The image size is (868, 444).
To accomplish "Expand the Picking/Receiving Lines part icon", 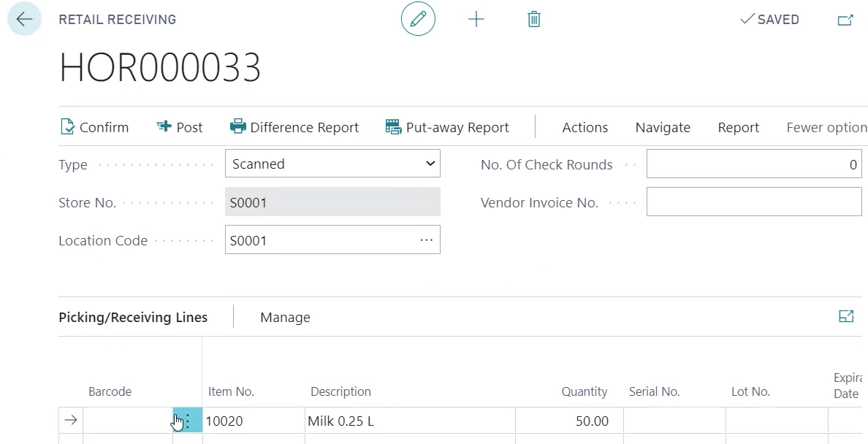I will tap(846, 316).
